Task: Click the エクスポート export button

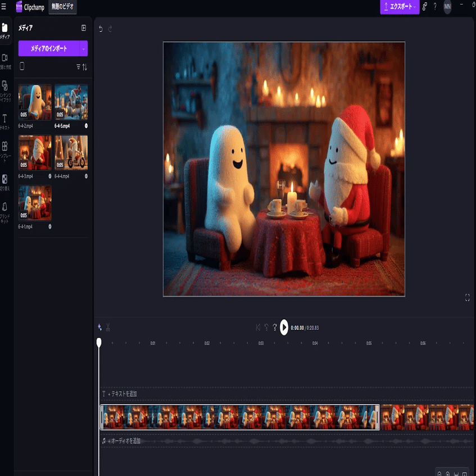Action: (397, 6)
